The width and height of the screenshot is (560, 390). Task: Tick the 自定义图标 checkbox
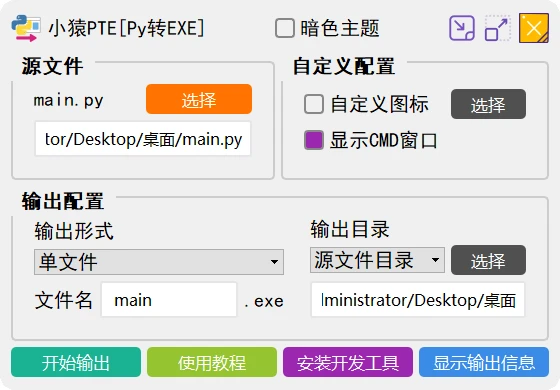coord(314,104)
